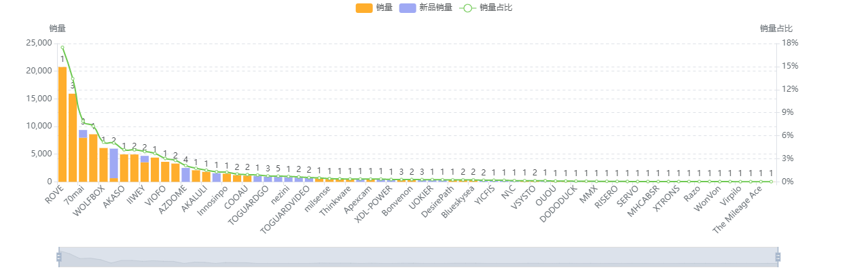Click the right handle of the zoom slider
868x272 pixels.
(x=778, y=256)
